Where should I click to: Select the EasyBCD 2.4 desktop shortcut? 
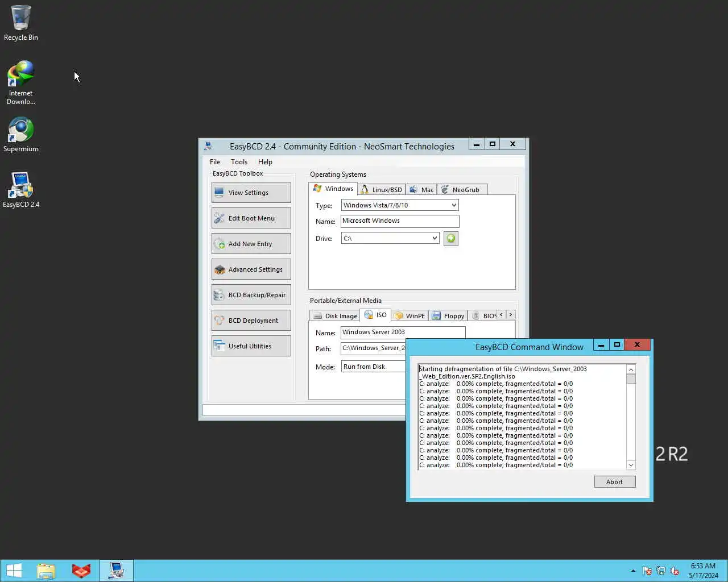pos(21,190)
